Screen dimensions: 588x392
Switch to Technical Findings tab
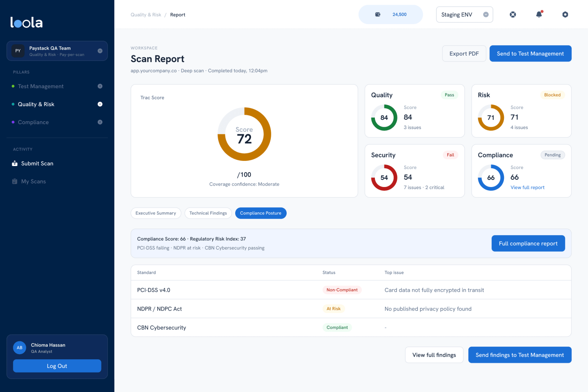tap(208, 213)
